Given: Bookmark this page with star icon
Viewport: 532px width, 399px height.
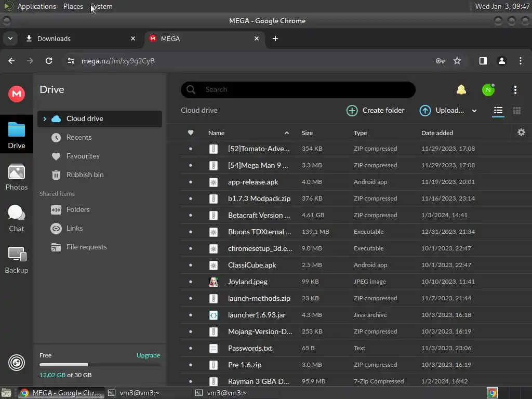Looking at the screenshot, I should click(x=457, y=61).
